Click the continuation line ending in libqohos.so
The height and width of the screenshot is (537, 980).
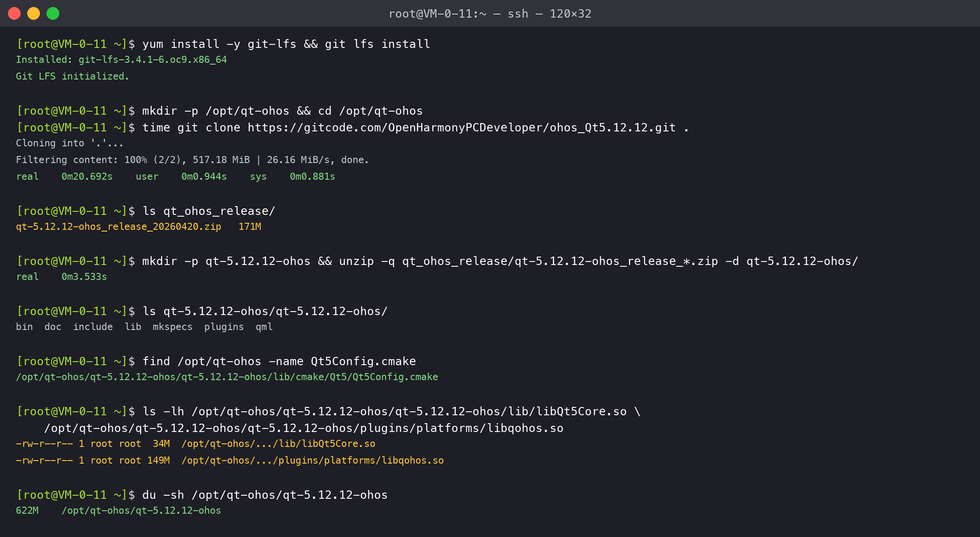303,428
